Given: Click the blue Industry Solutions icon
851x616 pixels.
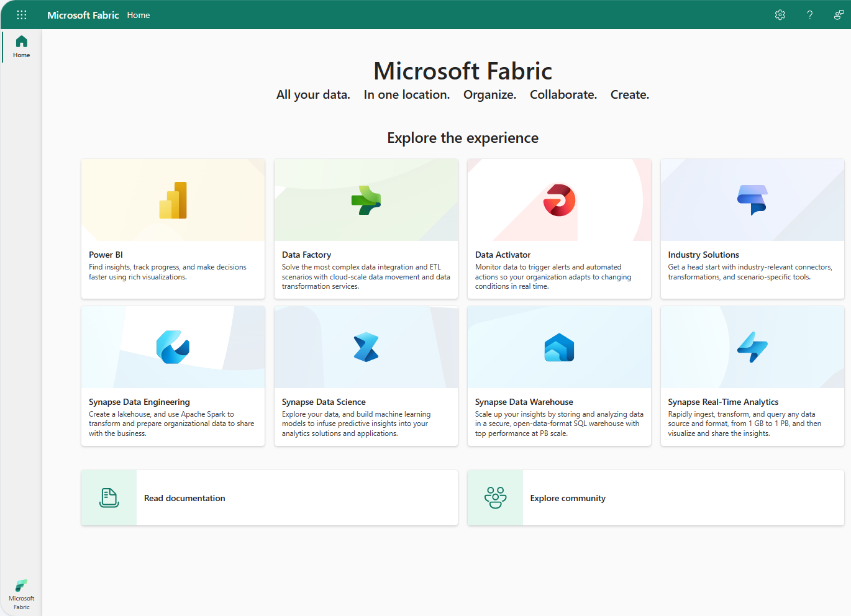Looking at the screenshot, I should (752, 200).
